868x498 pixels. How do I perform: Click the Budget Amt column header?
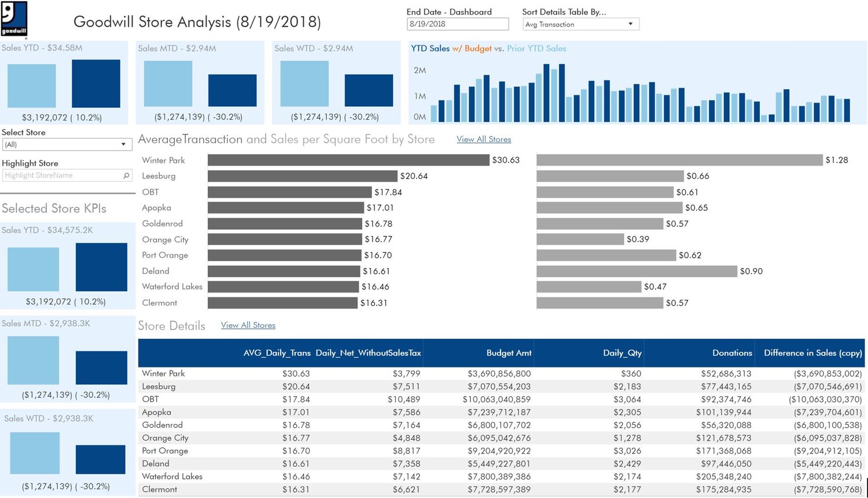tap(508, 353)
